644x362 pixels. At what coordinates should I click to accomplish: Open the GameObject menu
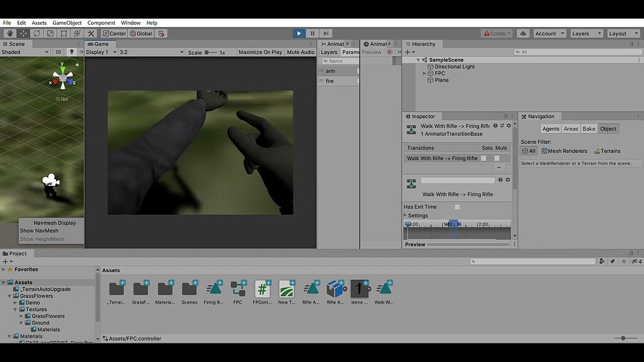point(66,22)
